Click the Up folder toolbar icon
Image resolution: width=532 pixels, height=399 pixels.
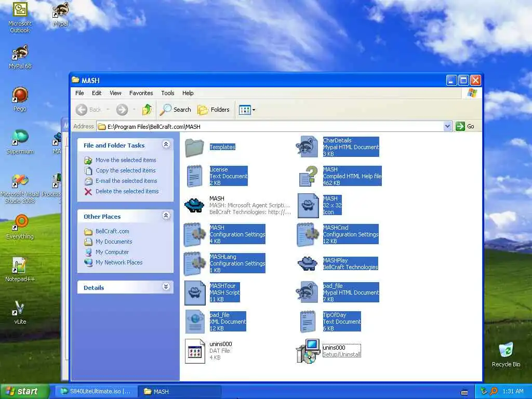(x=147, y=110)
